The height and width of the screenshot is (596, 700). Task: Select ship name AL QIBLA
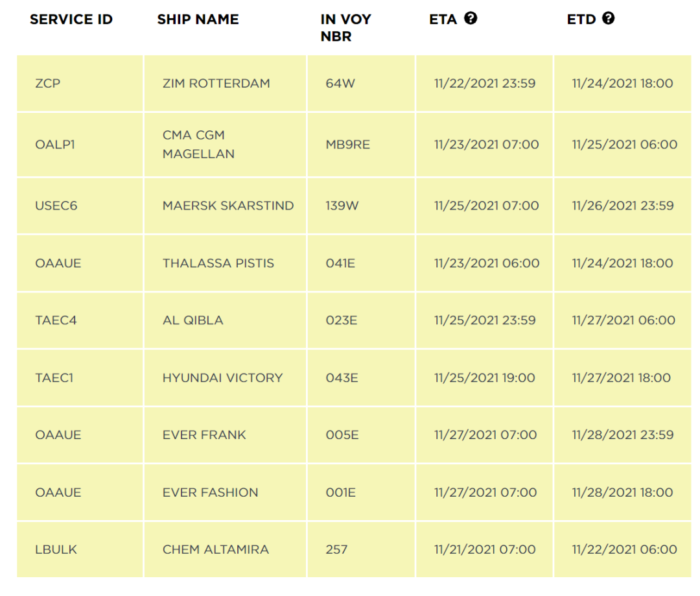[x=193, y=321]
